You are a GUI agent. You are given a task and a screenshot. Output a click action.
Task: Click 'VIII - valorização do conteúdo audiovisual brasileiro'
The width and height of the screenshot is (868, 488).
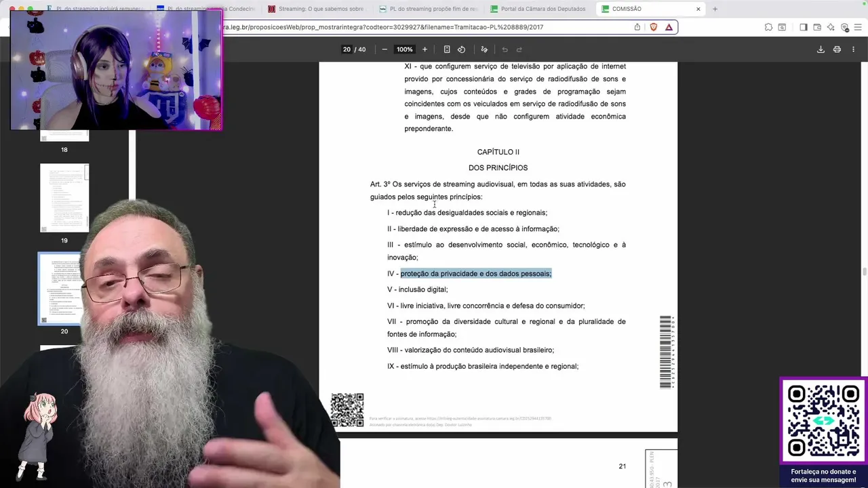coord(471,350)
